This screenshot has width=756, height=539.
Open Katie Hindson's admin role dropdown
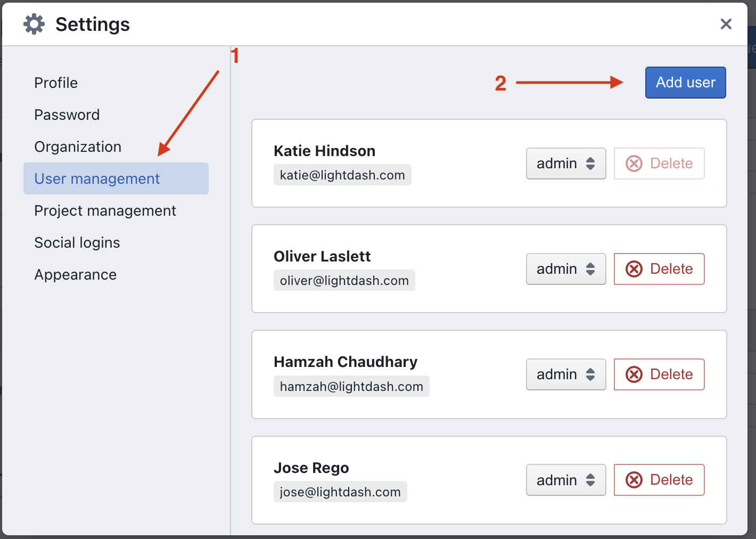click(x=565, y=164)
